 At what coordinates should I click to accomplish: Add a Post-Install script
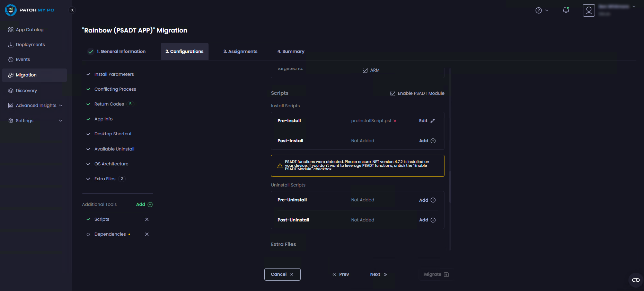click(427, 141)
